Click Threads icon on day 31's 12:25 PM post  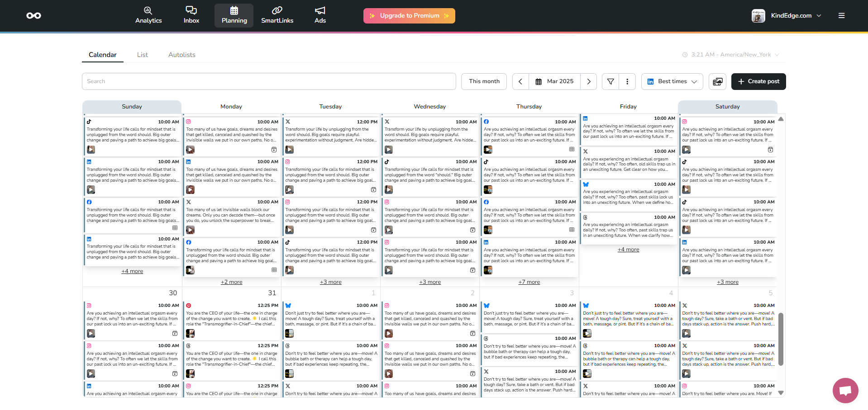click(x=189, y=346)
